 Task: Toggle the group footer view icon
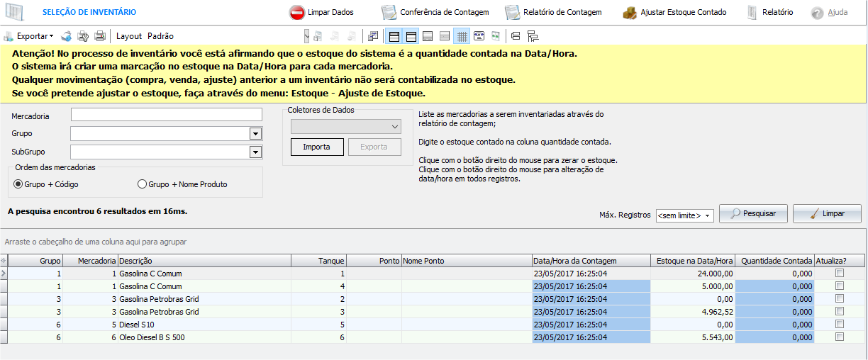click(x=445, y=35)
